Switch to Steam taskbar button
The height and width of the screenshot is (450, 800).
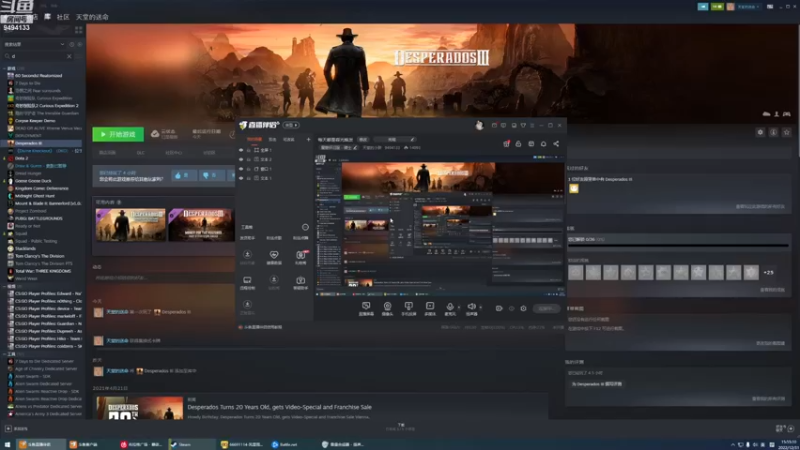[191, 444]
